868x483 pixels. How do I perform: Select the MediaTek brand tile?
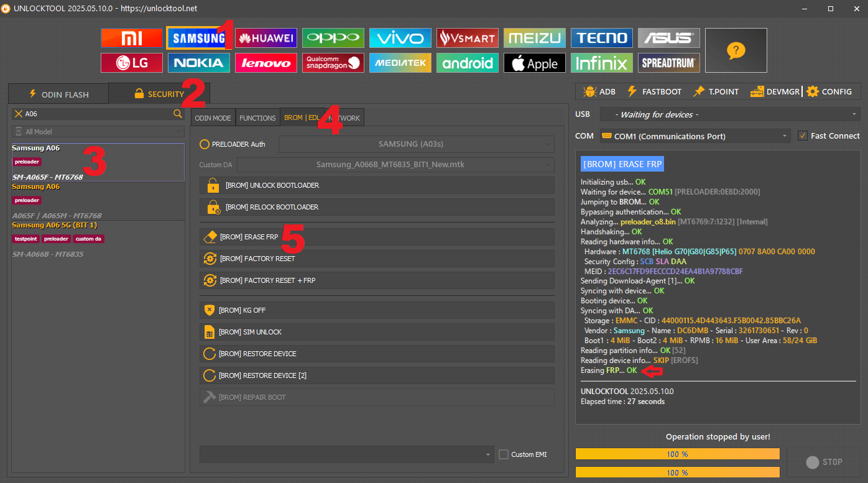coord(400,63)
